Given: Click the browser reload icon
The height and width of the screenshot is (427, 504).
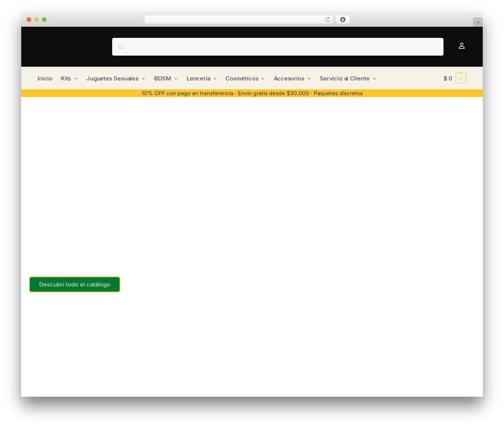Looking at the screenshot, I should click(328, 20).
